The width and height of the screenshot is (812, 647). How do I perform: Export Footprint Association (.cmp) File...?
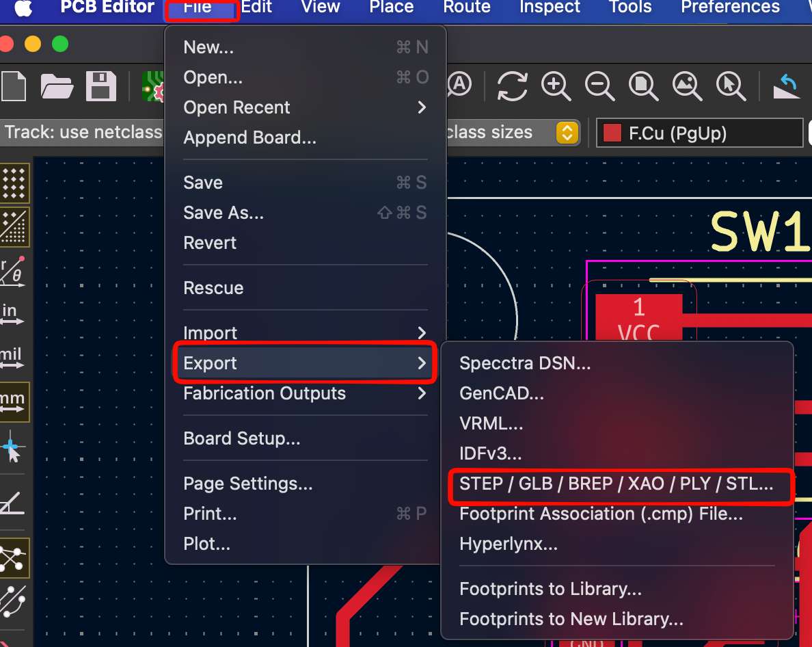[x=617, y=514]
